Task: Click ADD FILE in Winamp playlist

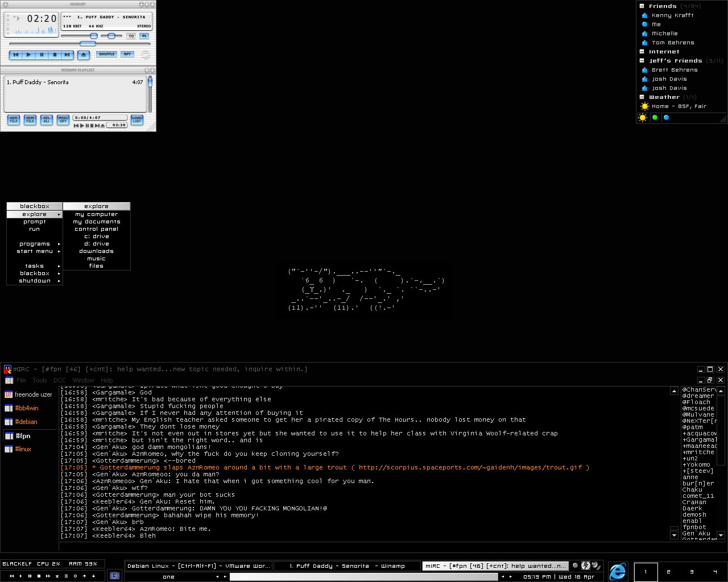Action: (14, 120)
